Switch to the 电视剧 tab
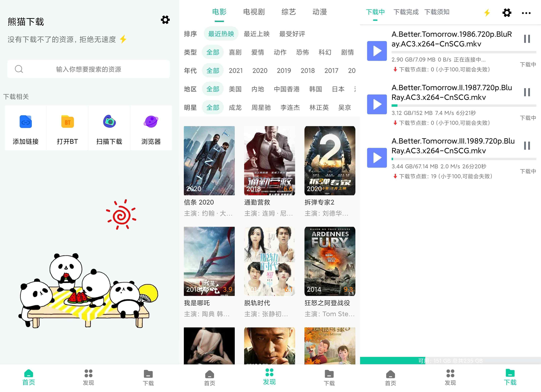This screenshot has width=541, height=392. (254, 12)
